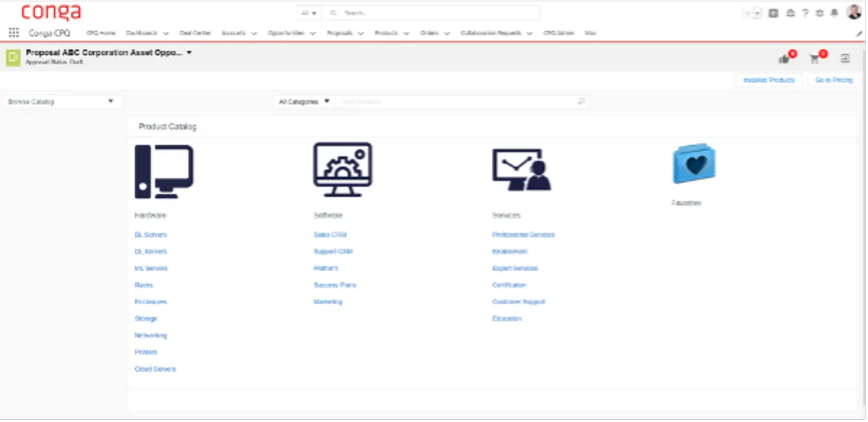This screenshot has width=868, height=422.
Task: Open the Customer Support link
Action: tap(518, 302)
